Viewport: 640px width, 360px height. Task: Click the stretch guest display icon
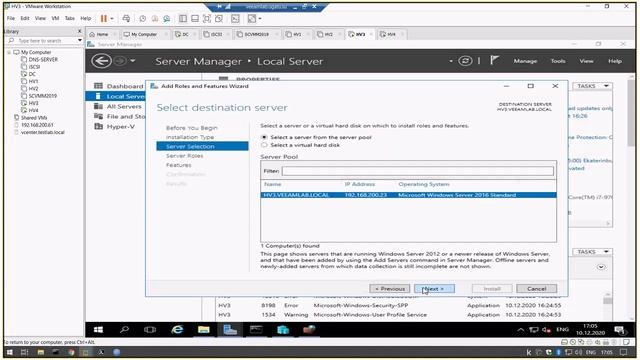point(251,18)
